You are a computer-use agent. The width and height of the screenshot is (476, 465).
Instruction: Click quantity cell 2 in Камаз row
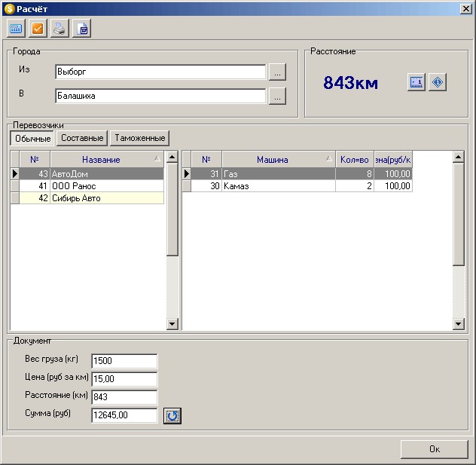coord(355,186)
